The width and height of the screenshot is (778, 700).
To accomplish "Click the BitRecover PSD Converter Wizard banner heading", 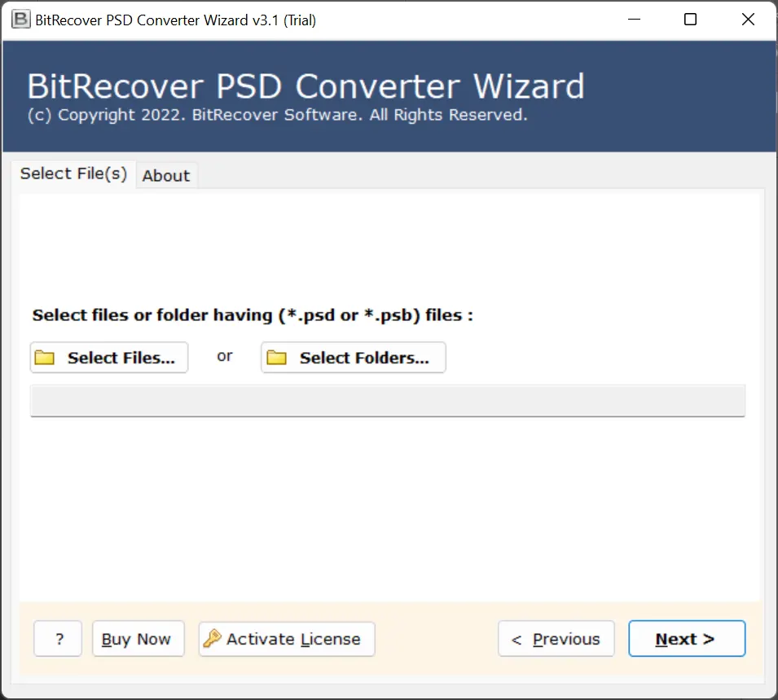I will point(305,86).
